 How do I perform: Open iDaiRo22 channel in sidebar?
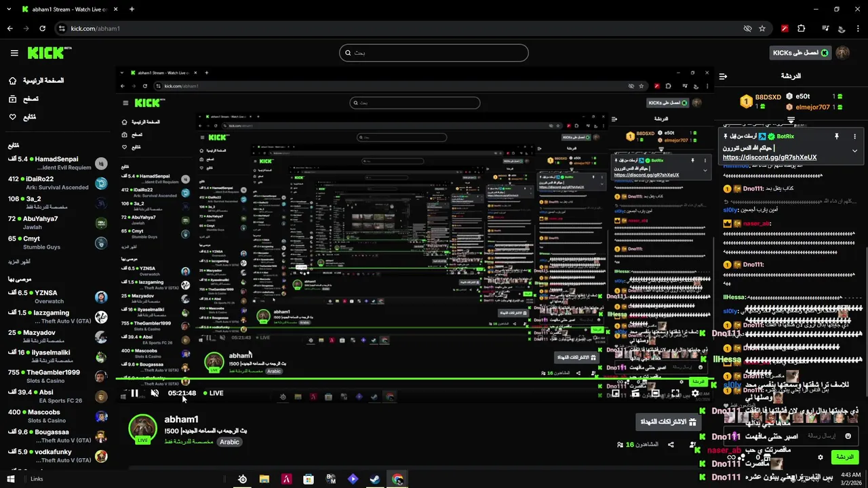[x=58, y=183]
